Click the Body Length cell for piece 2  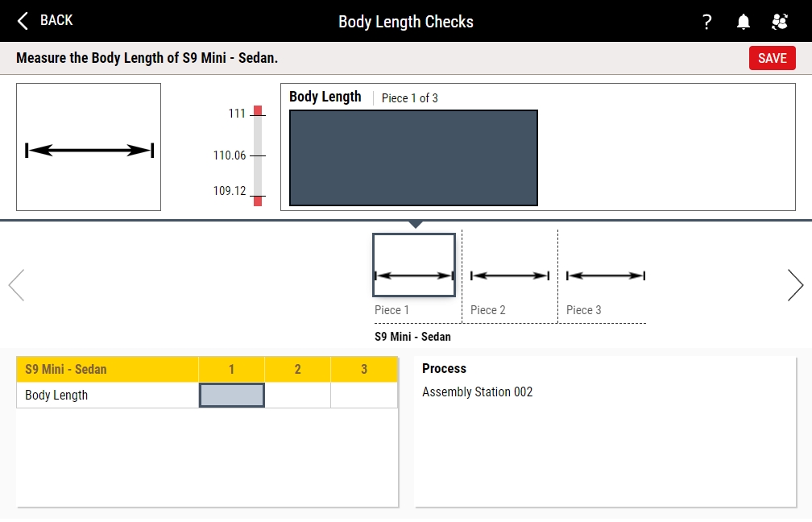[297, 396]
